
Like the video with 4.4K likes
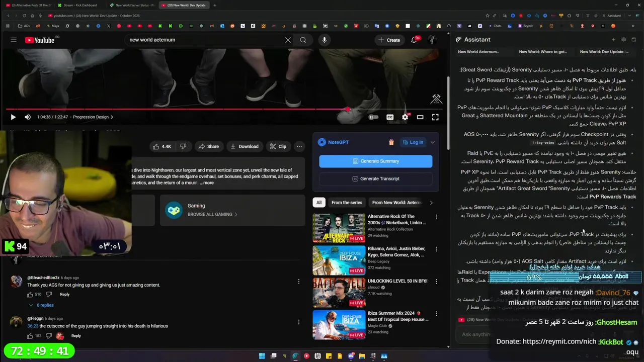163,146
